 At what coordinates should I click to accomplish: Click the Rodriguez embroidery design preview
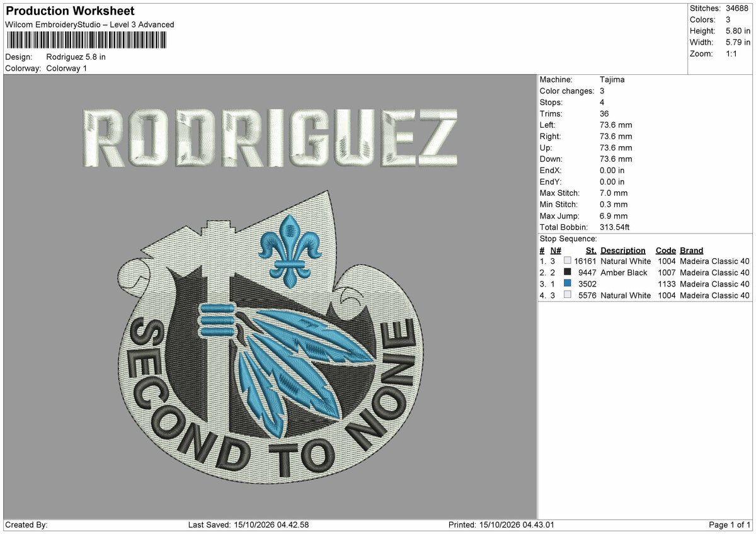[x=270, y=295]
